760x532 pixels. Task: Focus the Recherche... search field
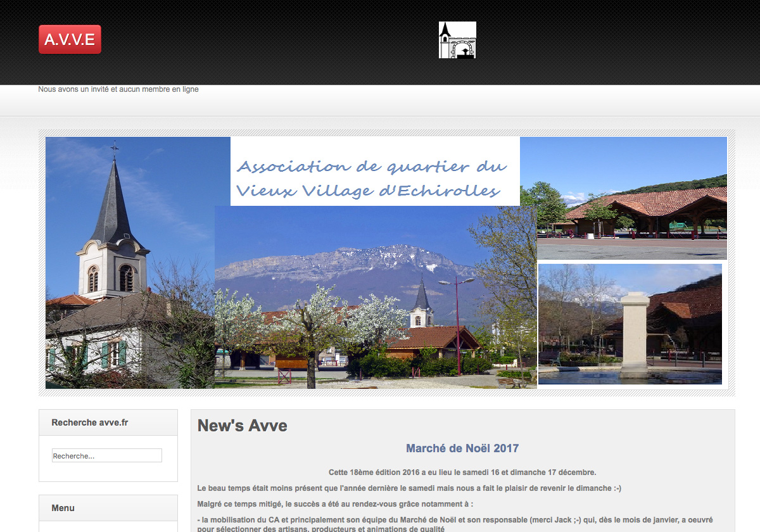tap(106, 455)
